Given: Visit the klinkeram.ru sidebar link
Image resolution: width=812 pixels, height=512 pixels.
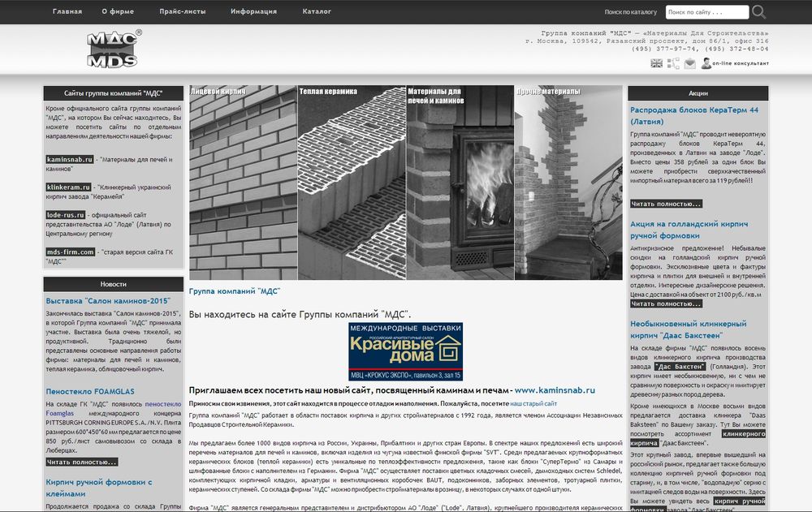Looking at the screenshot, I should (67, 187).
